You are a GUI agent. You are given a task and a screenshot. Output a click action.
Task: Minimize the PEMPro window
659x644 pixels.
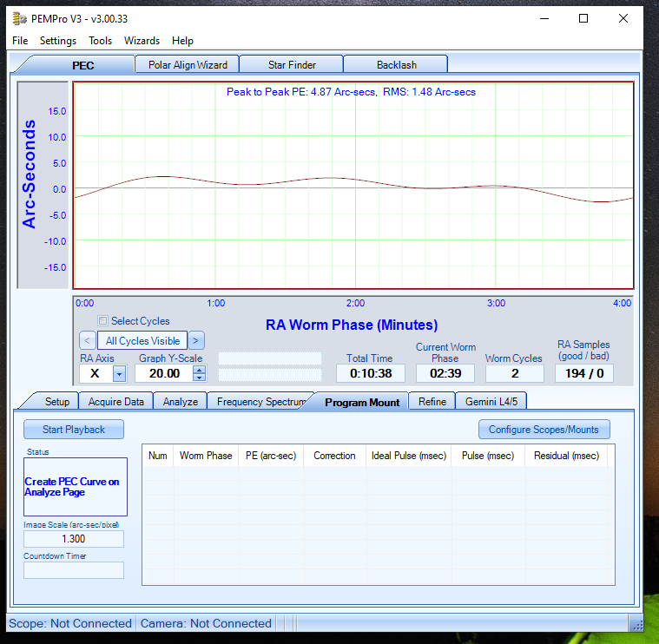point(544,18)
